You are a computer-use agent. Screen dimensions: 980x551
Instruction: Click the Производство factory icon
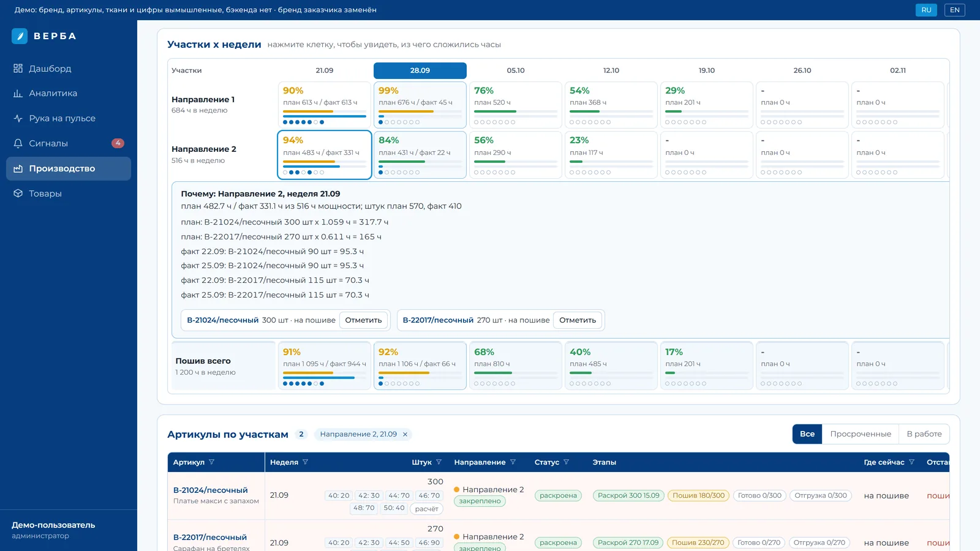tap(18, 168)
